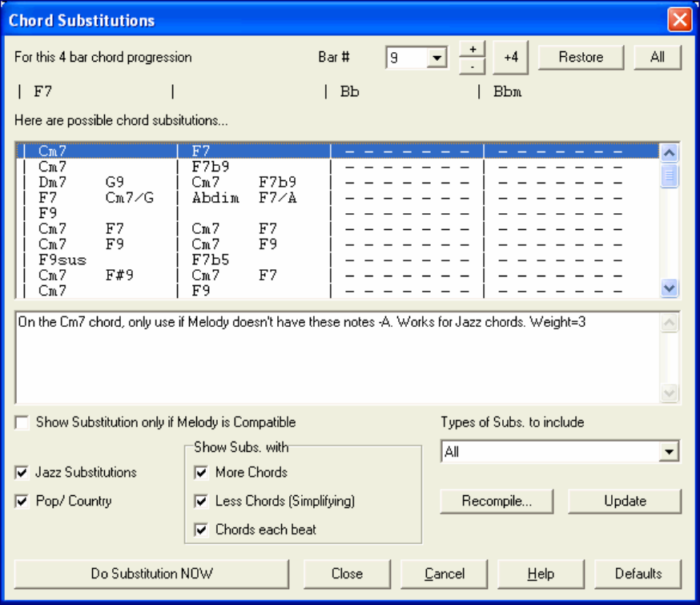Open Help for chord substitutions

541,574
